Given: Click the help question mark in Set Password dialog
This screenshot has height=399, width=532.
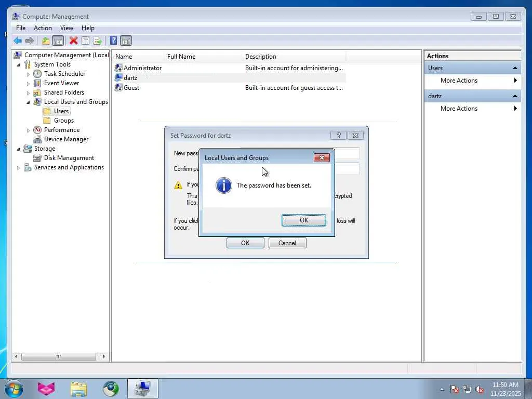Looking at the screenshot, I should point(338,136).
